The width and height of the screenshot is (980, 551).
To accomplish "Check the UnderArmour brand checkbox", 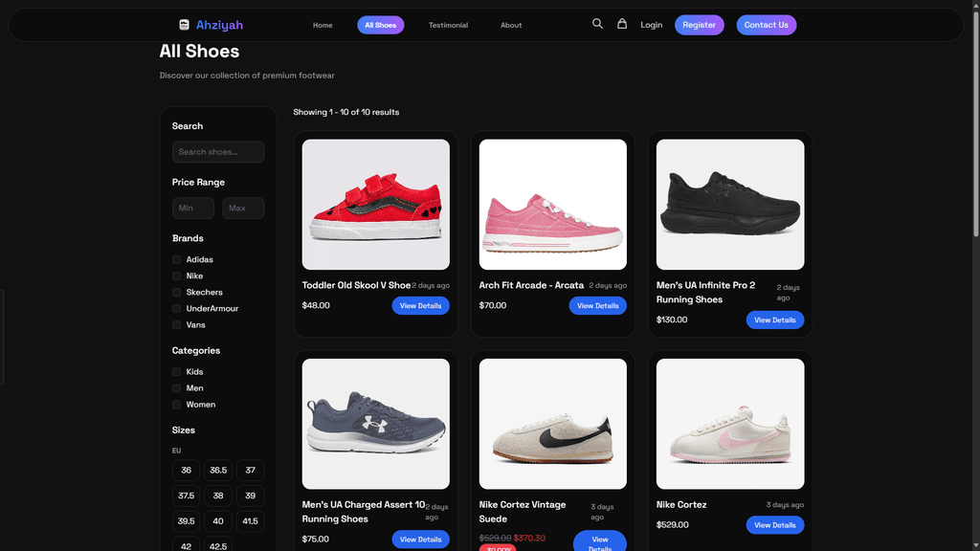I will click(x=176, y=309).
